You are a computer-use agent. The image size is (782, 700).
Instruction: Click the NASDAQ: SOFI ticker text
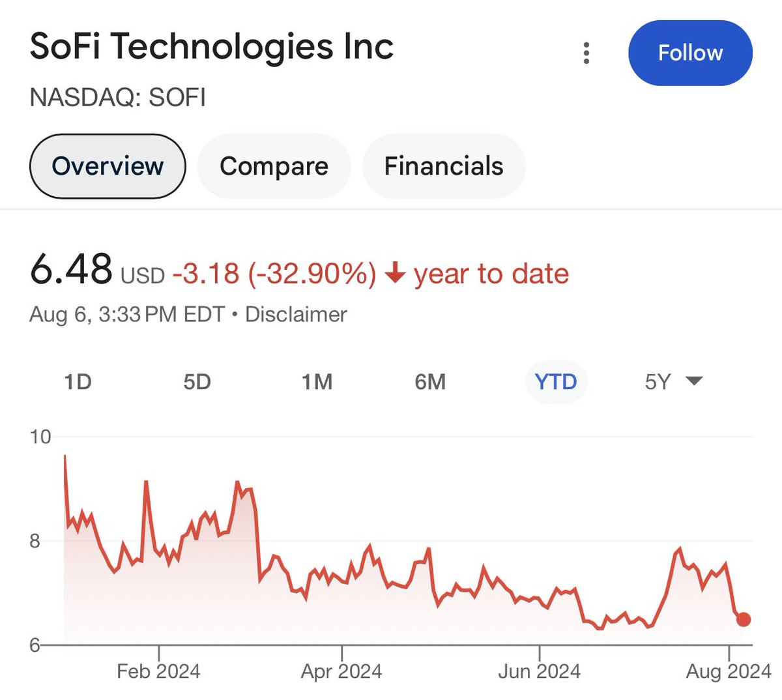click(x=118, y=98)
